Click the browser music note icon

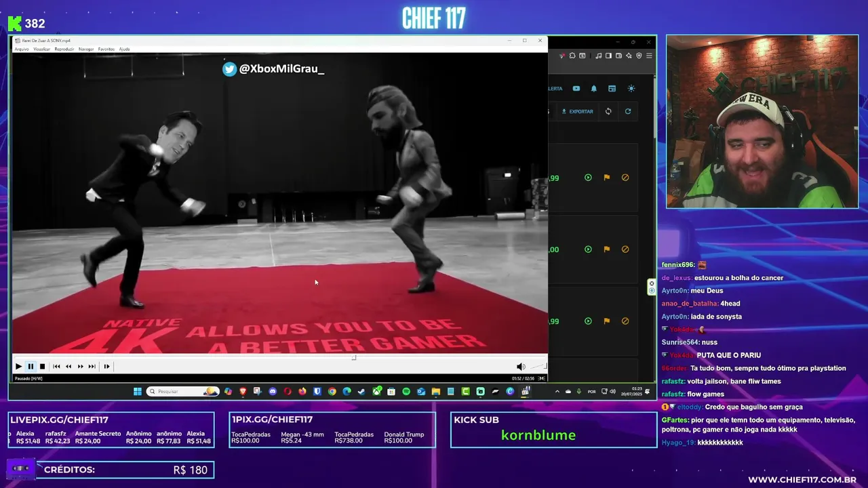pyautogui.click(x=599, y=56)
